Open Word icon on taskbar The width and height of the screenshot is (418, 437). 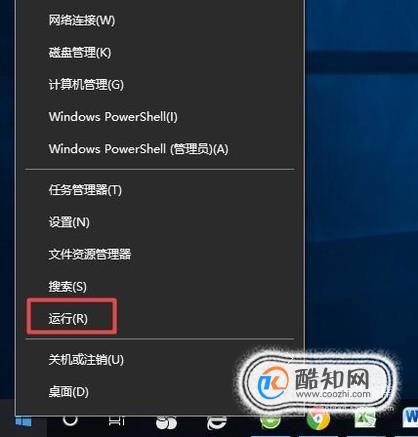tap(410, 419)
